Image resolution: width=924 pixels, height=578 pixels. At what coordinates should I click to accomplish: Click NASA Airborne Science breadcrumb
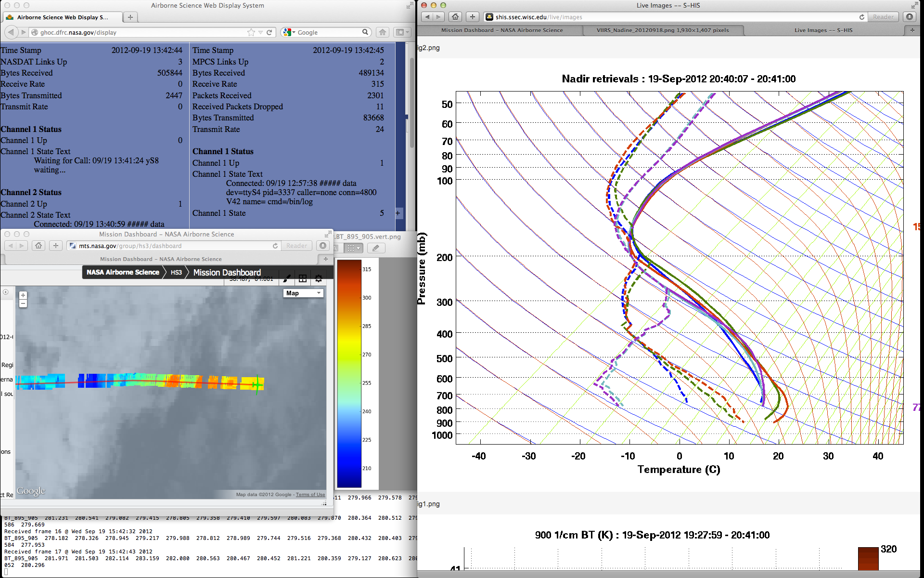pos(123,272)
